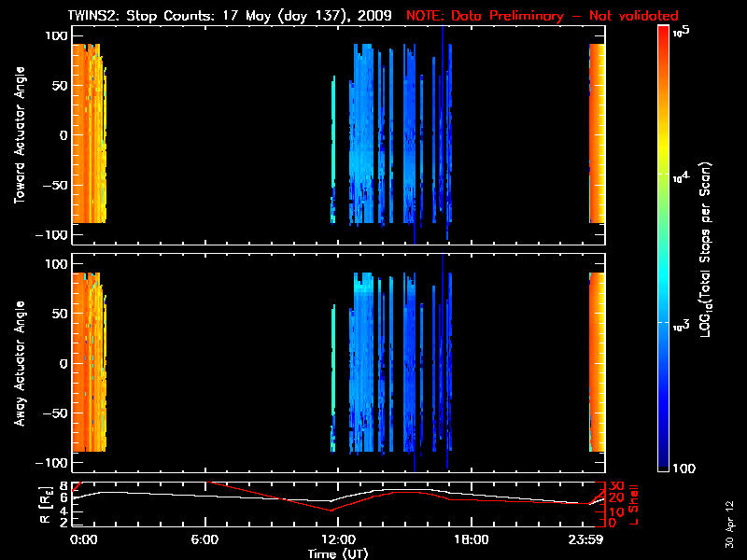
Task: Select the 10^4 color bar label
Action: pos(679,177)
